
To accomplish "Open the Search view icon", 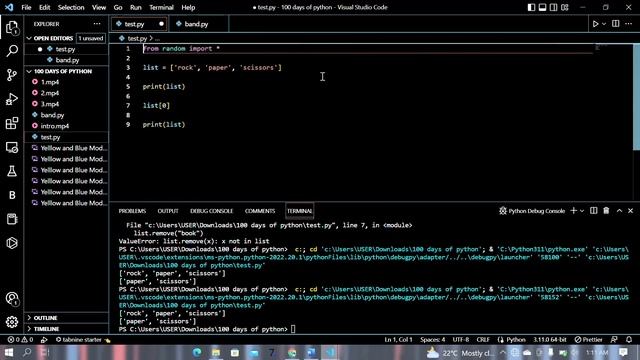I will pyautogui.click(x=12, y=51).
